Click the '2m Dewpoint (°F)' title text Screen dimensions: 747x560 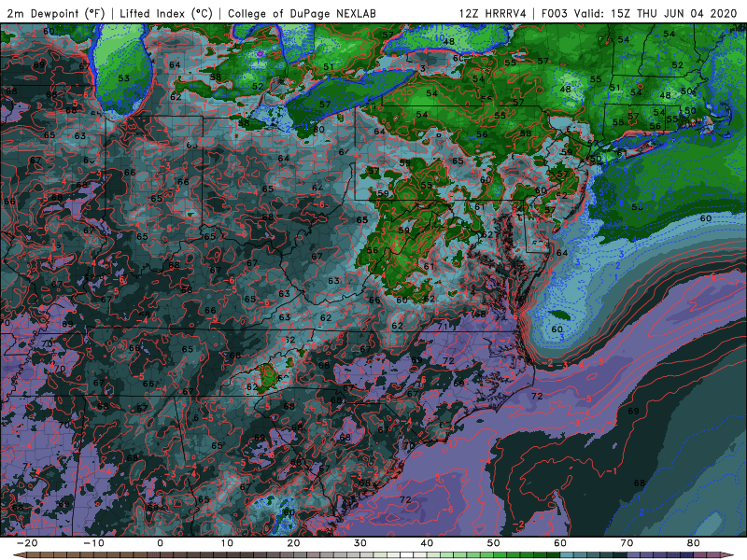pyautogui.click(x=55, y=13)
